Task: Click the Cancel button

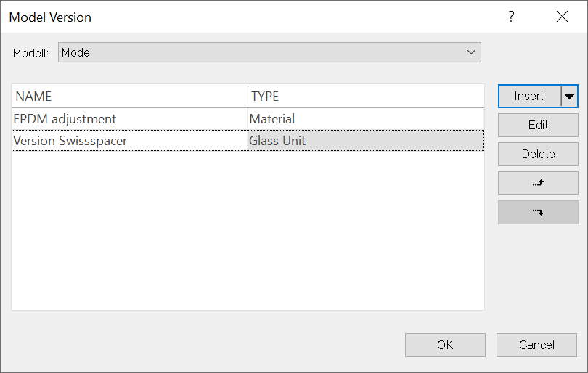Action: pos(536,345)
